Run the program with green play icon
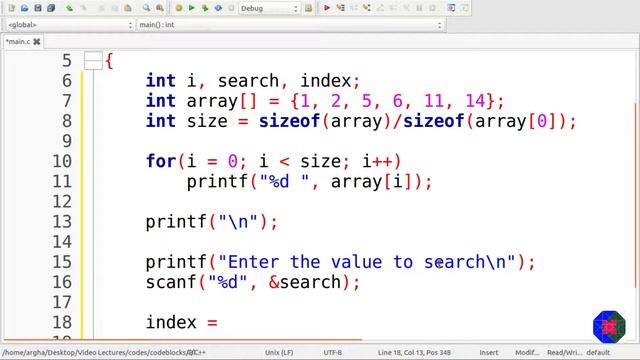This screenshot has height=360, width=640. click(191, 8)
